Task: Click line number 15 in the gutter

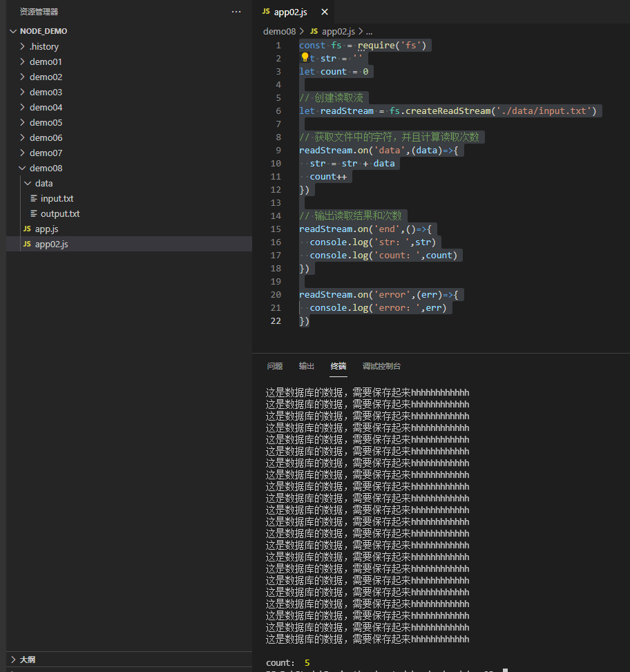Action: click(x=276, y=229)
